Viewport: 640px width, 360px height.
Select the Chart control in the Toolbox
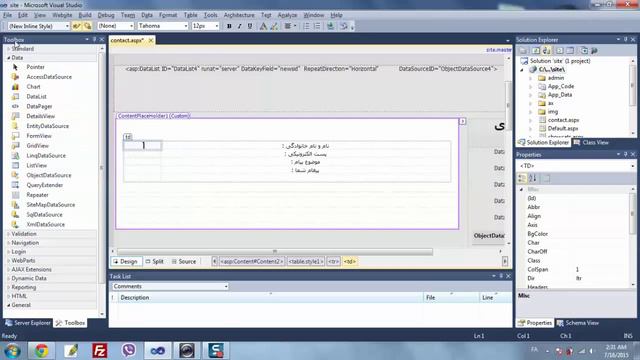[x=33, y=87]
